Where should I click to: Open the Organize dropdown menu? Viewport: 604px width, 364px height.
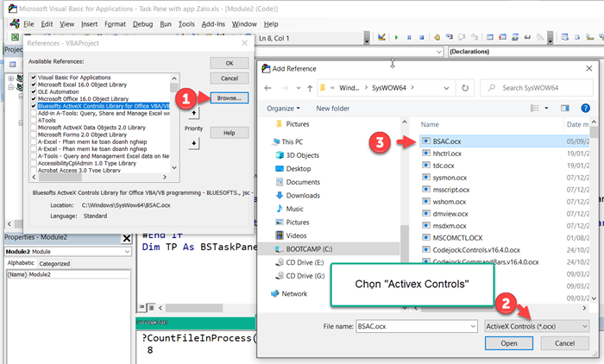283,108
